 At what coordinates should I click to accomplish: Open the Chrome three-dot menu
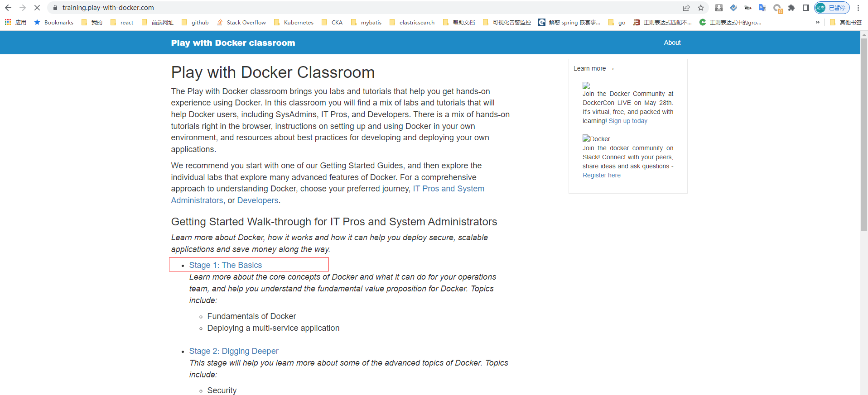[858, 8]
